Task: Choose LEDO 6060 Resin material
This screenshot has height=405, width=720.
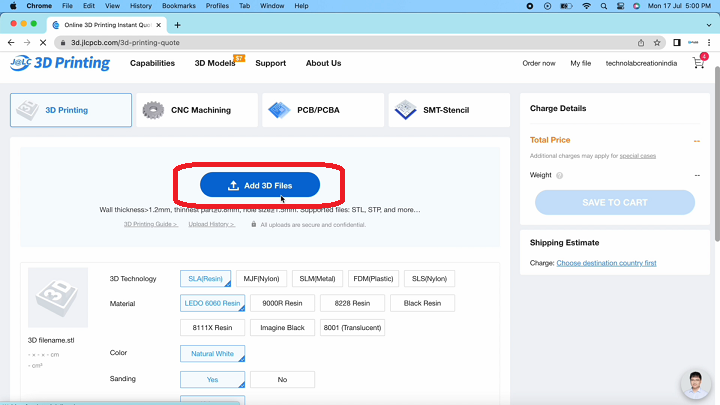Action: [x=212, y=303]
